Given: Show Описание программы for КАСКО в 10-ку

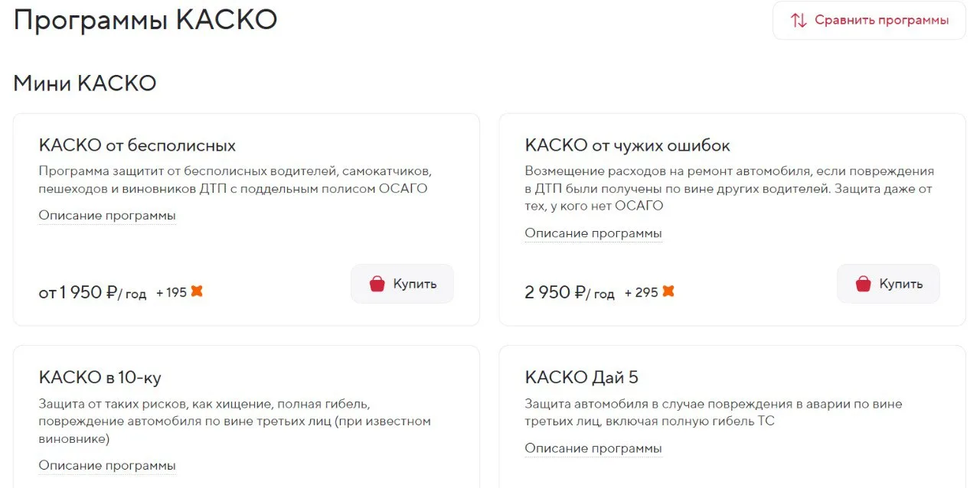Looking at the screenshot, I should coord(107,466).
